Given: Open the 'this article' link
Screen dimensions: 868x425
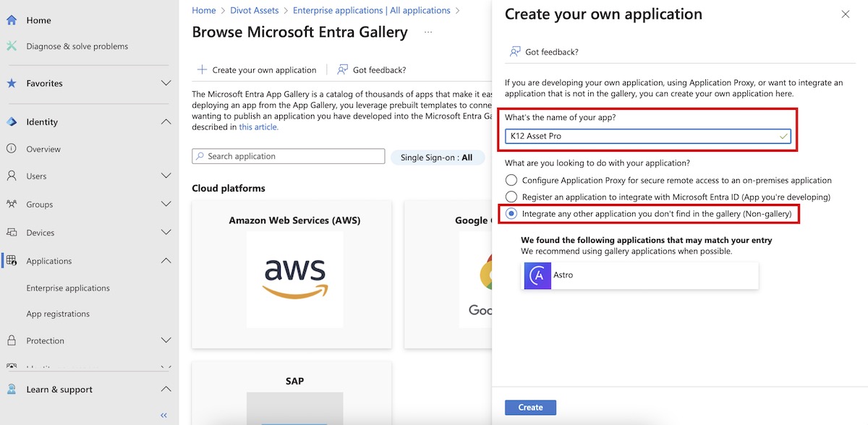Looking at the screenshot, I should pyautogui.click(x=258, y=127).
